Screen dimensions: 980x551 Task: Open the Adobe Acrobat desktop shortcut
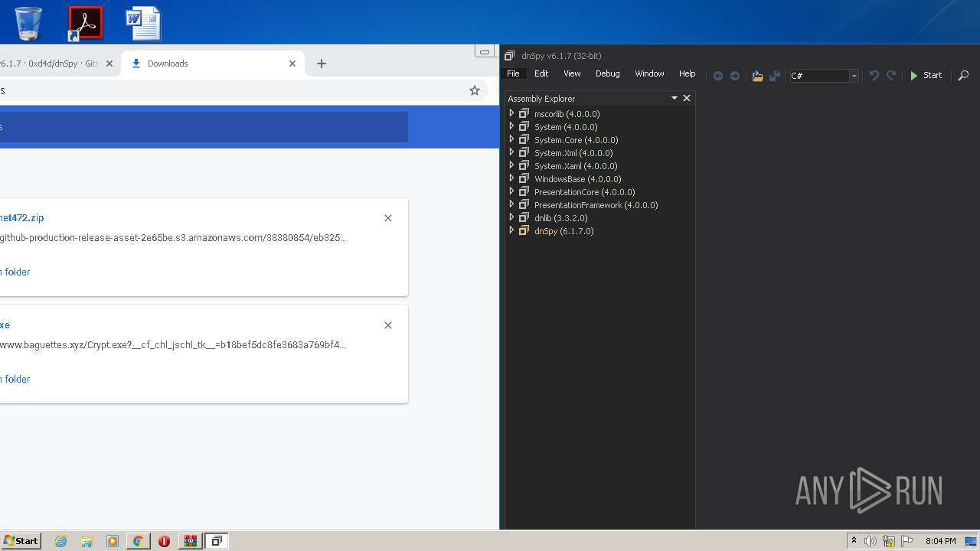tap(85, 23)
